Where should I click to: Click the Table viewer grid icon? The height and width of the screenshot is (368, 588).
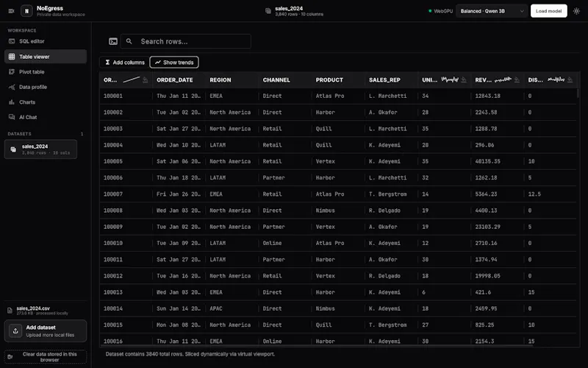pos(12,57)
